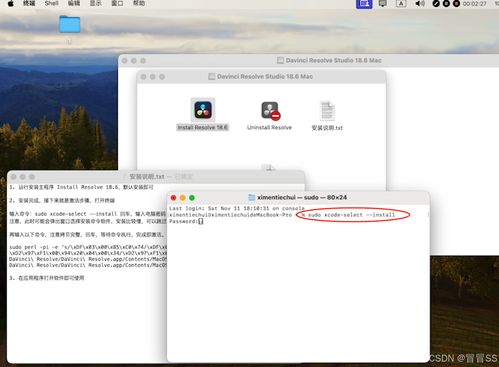Open the 终端 menu in menu bar
This screenshot has height=367, width=499.
tap(29, 3)
